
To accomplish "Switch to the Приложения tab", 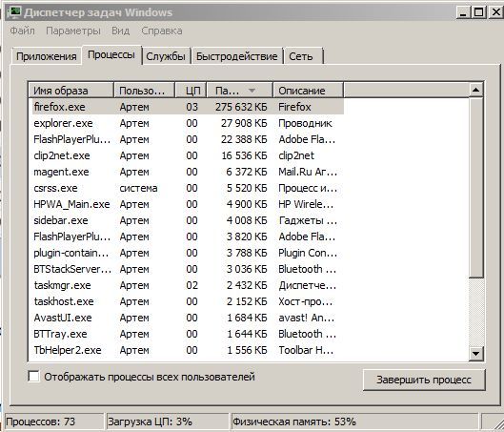I will coord(47,56).
